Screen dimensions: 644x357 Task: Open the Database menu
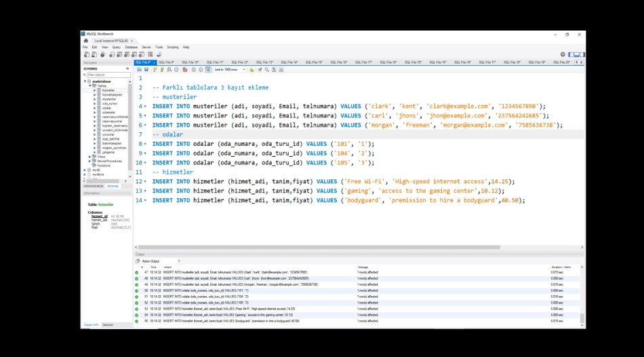tap(131, 47)
